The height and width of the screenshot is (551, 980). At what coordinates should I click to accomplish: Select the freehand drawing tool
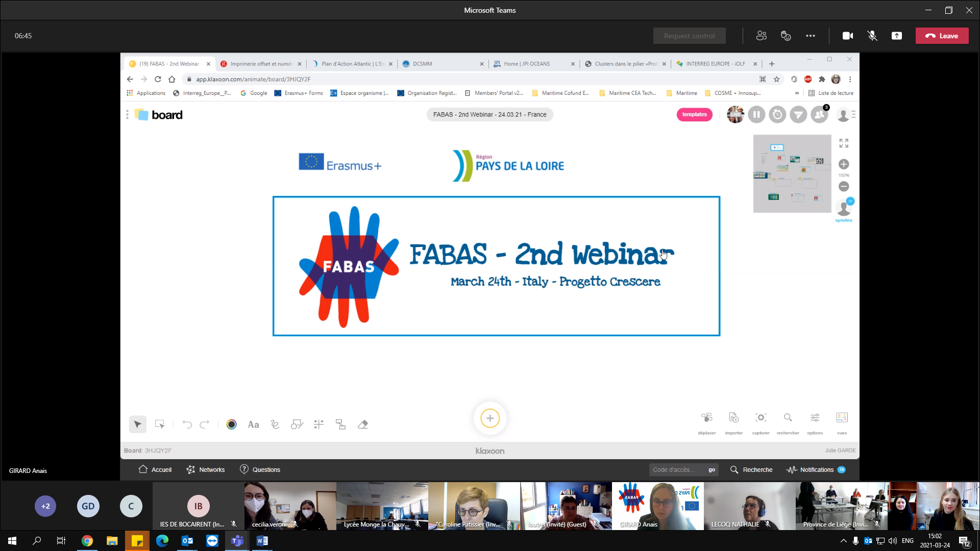[275, 424]
